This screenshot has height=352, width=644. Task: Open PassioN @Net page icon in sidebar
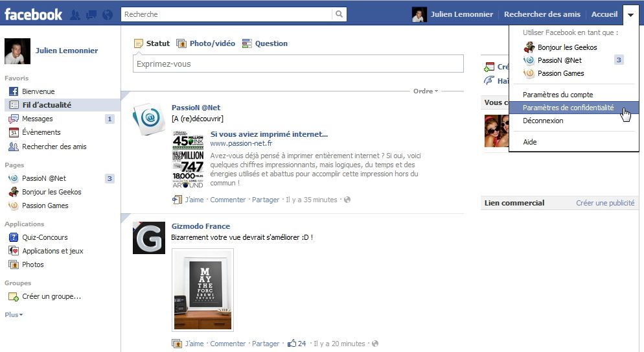tap(14, 178)
